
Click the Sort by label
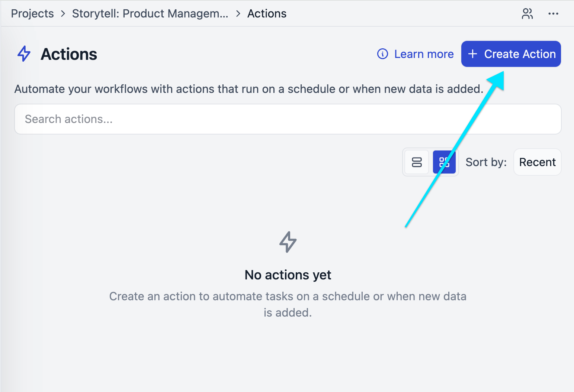(486, 162)
